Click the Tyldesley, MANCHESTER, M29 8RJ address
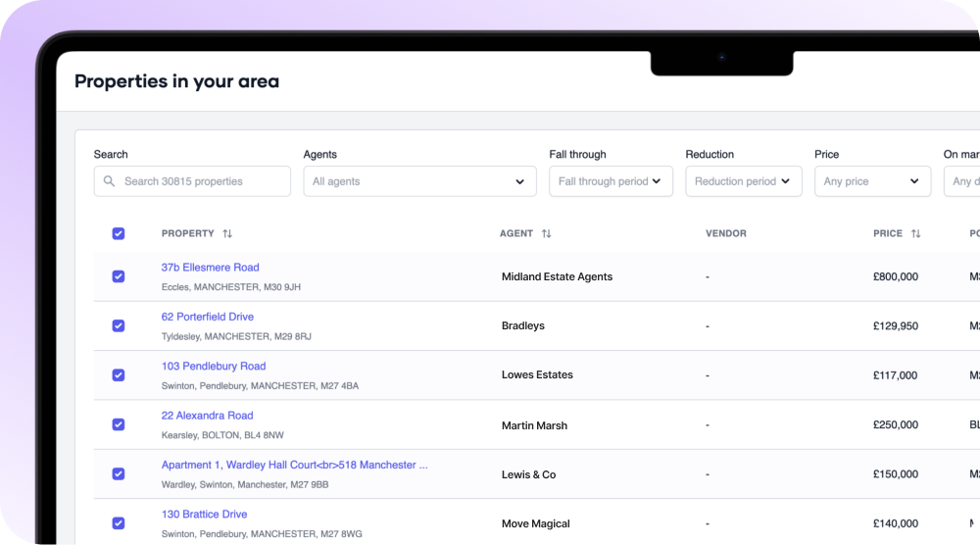The height and width of the screenshot is (545, 980). pos(236,336)
